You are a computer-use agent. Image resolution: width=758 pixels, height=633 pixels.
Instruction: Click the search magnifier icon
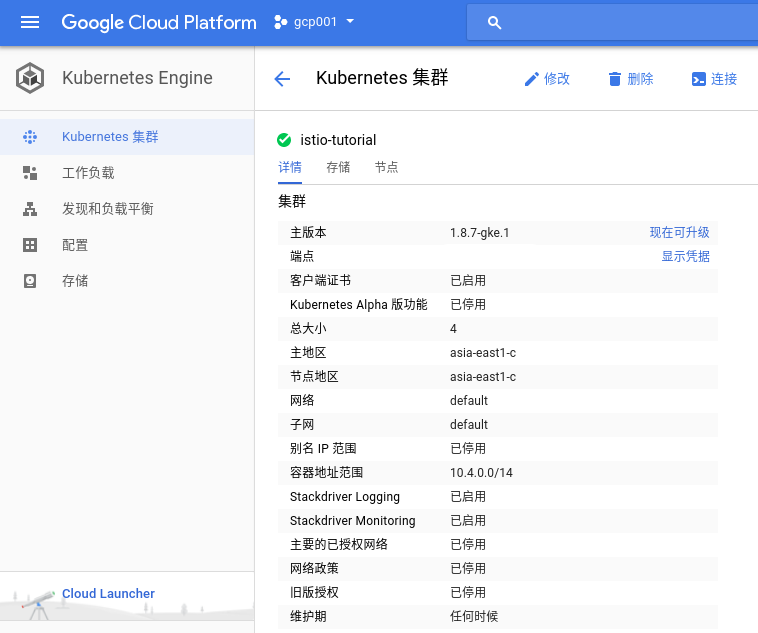[x=494, y=23]
